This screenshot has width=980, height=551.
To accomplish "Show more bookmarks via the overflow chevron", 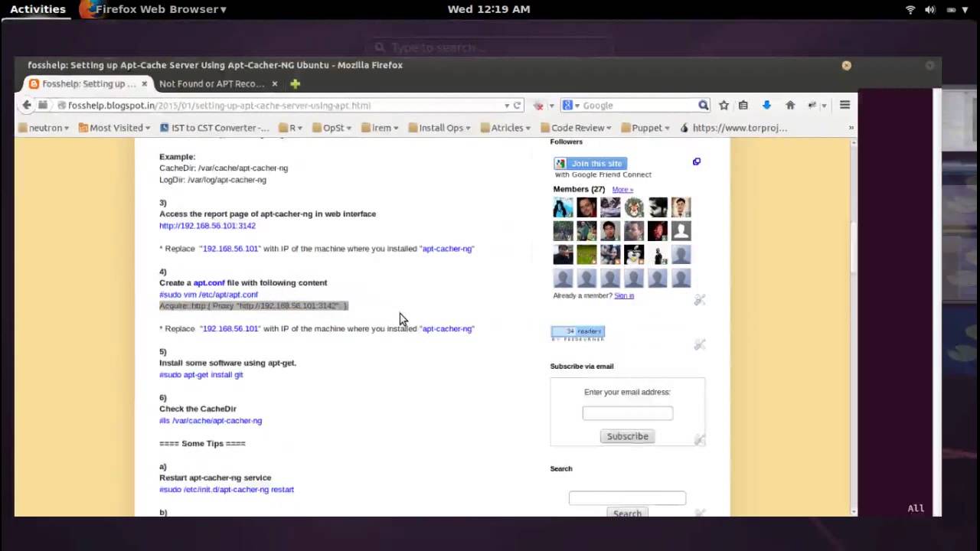I will (x=851, y=128).
